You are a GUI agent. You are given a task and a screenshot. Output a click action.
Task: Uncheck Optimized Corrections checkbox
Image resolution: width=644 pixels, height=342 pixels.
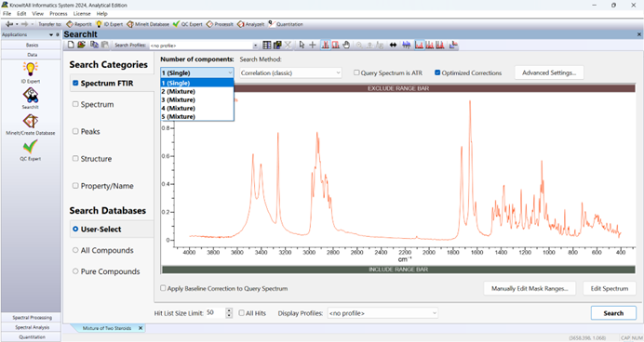[437, 72]
